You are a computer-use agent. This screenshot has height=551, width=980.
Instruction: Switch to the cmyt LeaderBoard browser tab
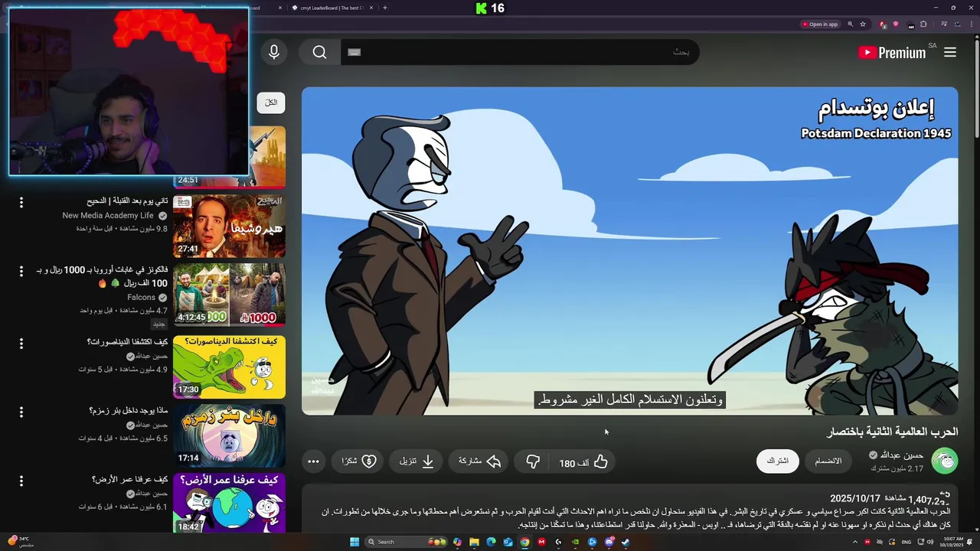(332, 8)
